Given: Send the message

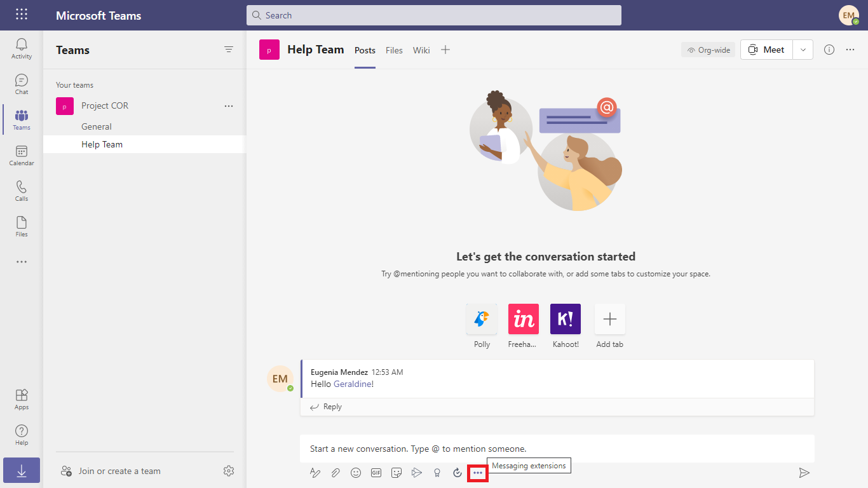Looking at the screenshot, I should click(804, 473).
